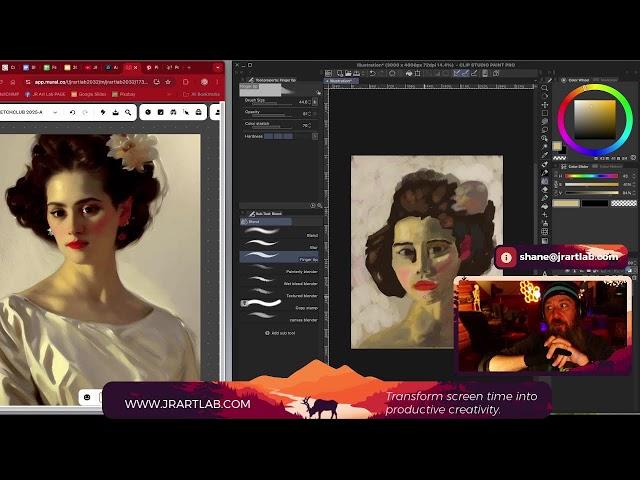
Task: Click the download export icon in Mural toolbar
Action: [116, 112]
